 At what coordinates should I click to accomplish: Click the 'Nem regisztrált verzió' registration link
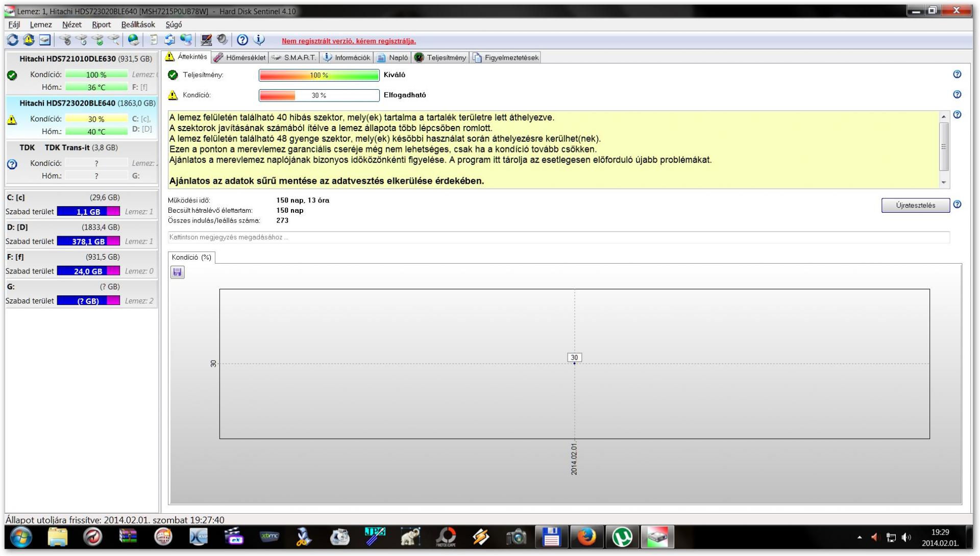tap(349, 41)
